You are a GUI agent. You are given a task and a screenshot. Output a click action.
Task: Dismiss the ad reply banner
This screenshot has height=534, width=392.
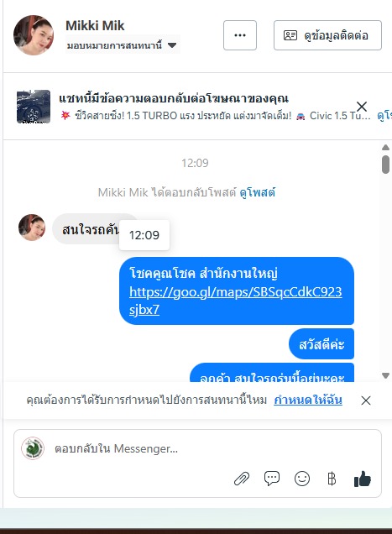click(362, 107)
